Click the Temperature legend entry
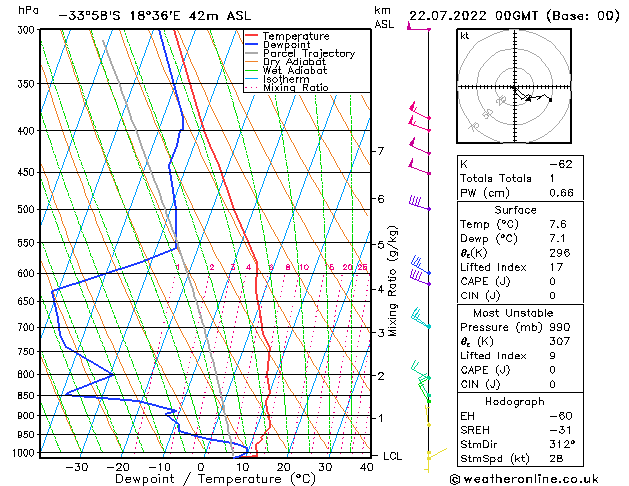This screenshot has height=486, width=629. (296, 36)
